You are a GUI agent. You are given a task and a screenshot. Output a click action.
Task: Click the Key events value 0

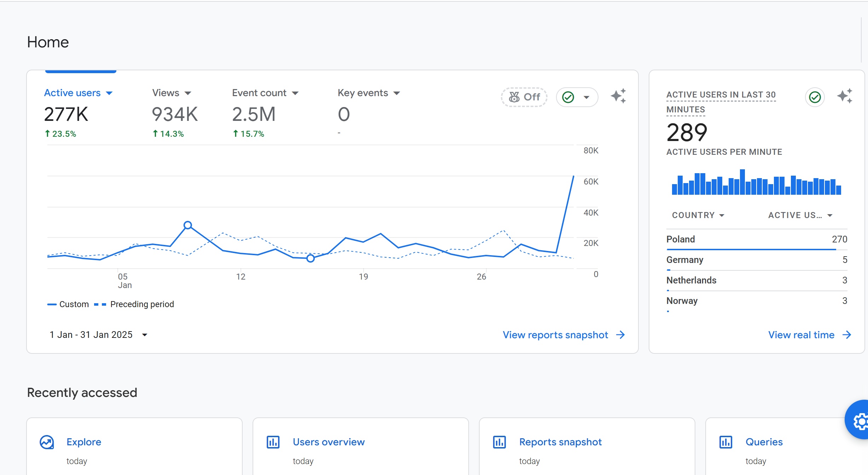point(344,115)
